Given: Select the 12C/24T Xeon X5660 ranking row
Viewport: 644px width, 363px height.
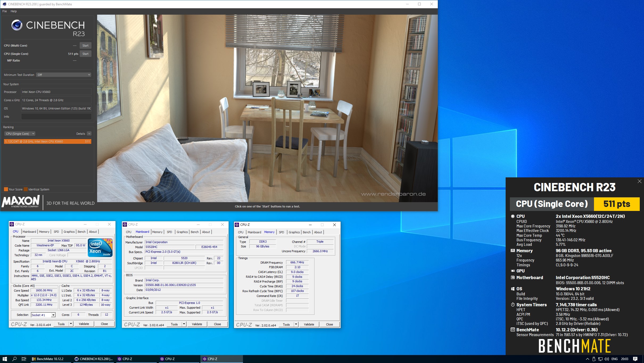Looking at the screenshot, I should click(48, 141).
